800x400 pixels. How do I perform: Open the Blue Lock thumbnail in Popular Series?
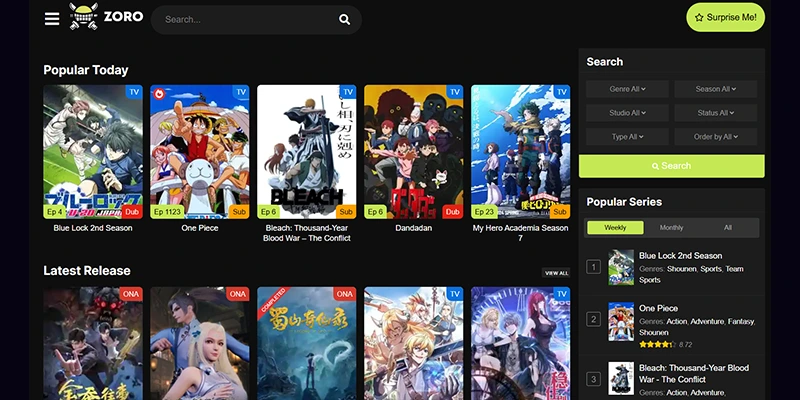[621, 267]
